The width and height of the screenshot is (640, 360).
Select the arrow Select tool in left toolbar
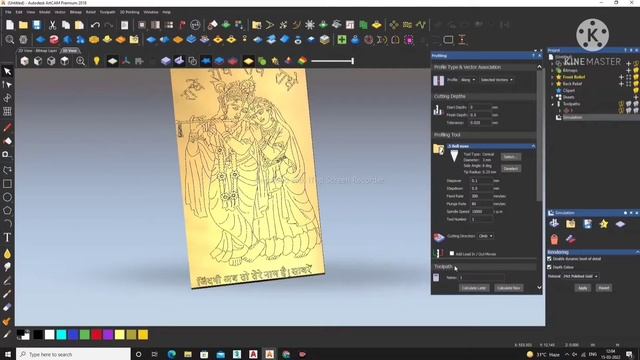(x=7, y=71)
